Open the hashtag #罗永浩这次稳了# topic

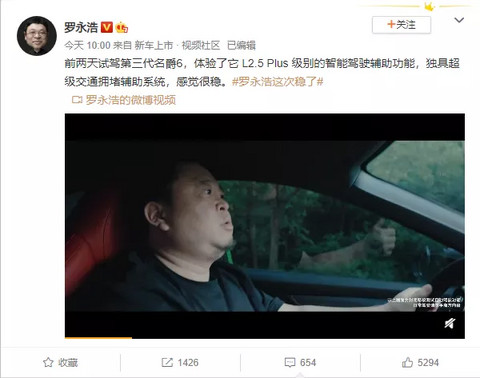(278, 81)
